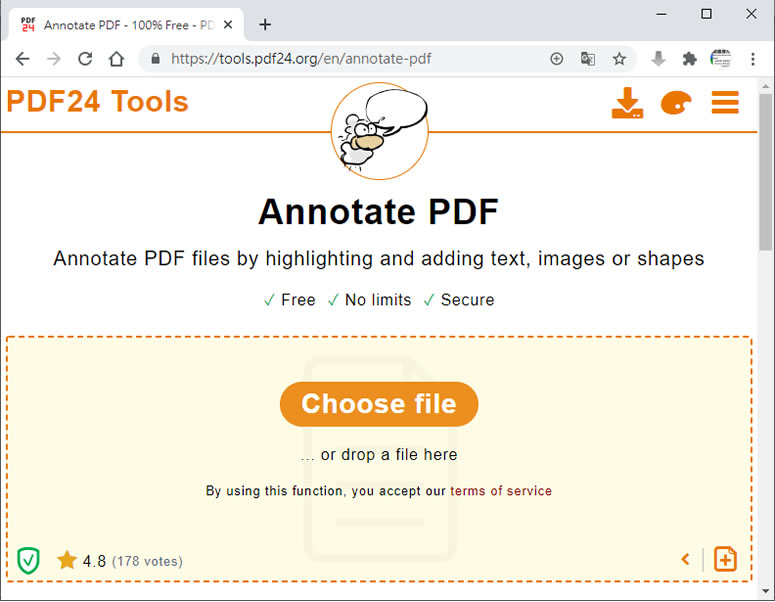This screenshot has height=602, width=775.
Task: Expand the orange left chevron
Action: pyautogui.click(x=685, y=559)
